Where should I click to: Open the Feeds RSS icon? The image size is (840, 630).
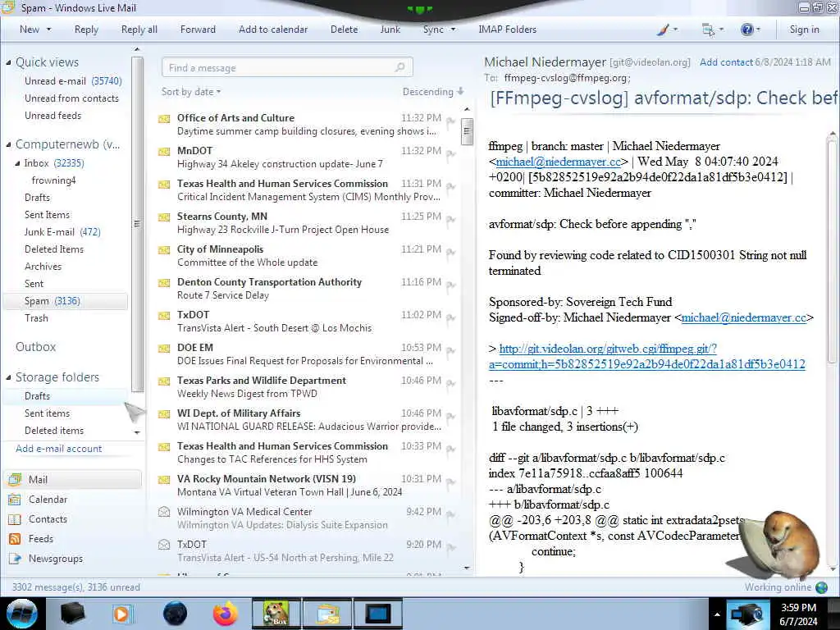click(x=15, y=539)
